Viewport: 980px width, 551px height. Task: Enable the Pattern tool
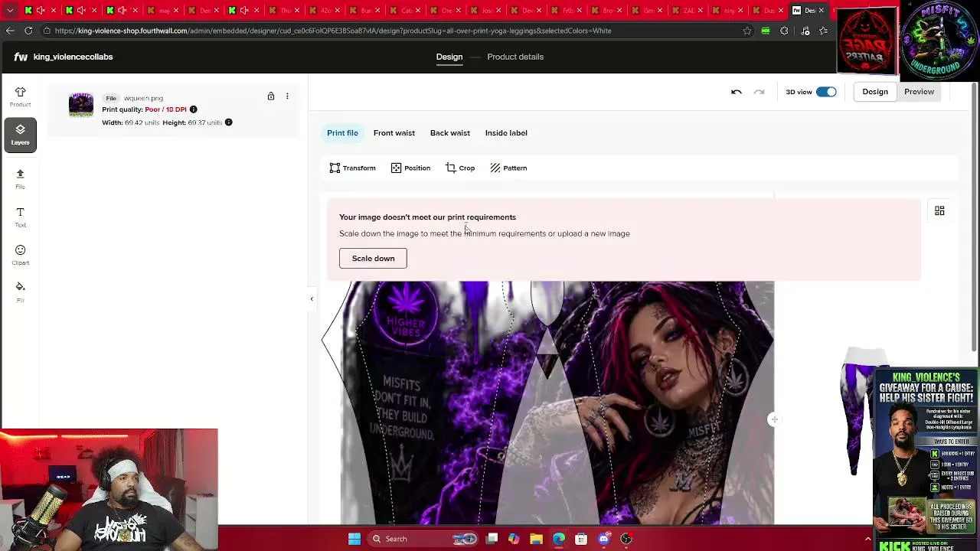[508, 168]
